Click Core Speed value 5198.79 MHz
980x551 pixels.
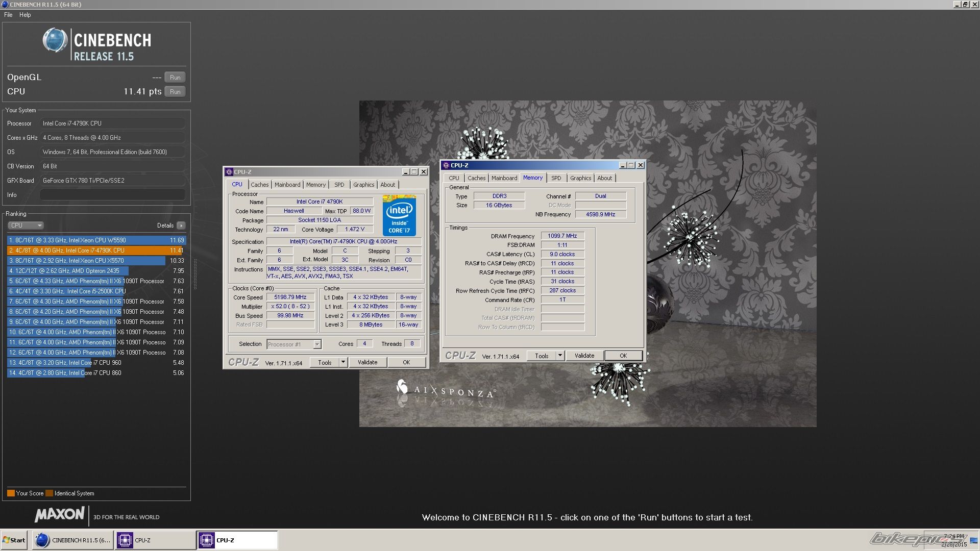coord(290,297)
